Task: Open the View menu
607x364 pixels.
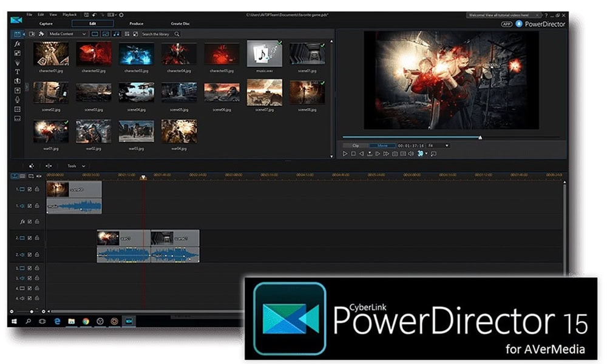Action: 53,15
